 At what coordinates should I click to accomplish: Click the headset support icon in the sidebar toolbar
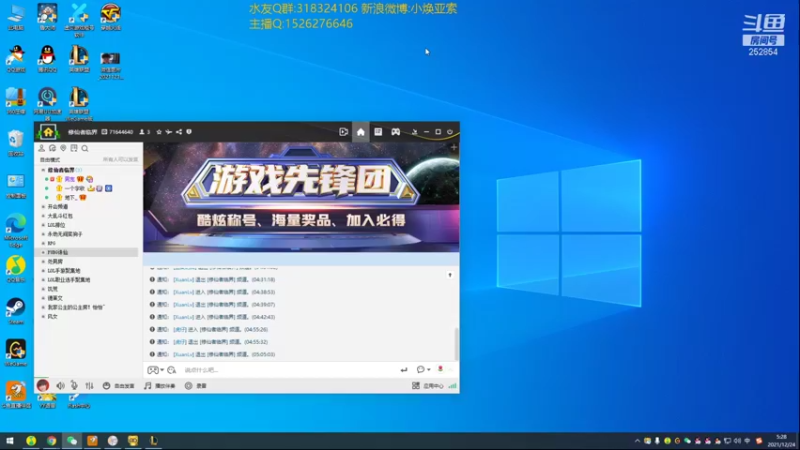coord(52,148)
